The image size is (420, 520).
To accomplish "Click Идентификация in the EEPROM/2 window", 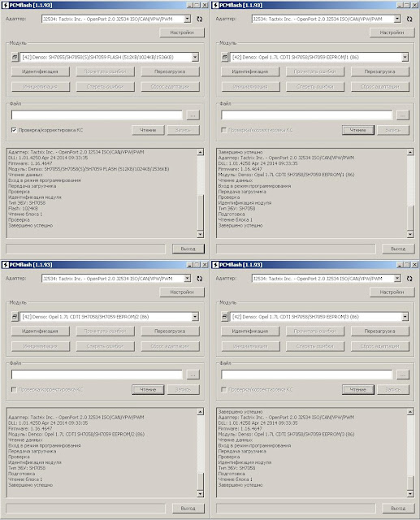I will 41,331.
